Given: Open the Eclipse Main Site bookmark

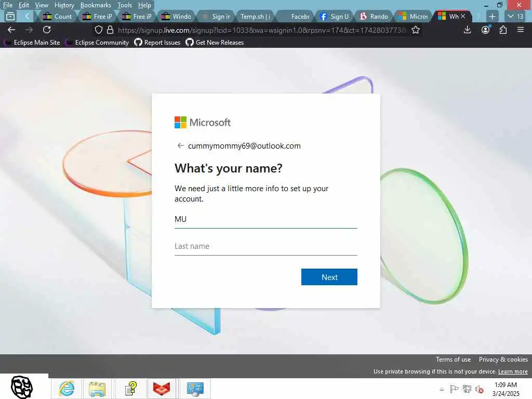Looking at the screenshot, I should point(33,43).
